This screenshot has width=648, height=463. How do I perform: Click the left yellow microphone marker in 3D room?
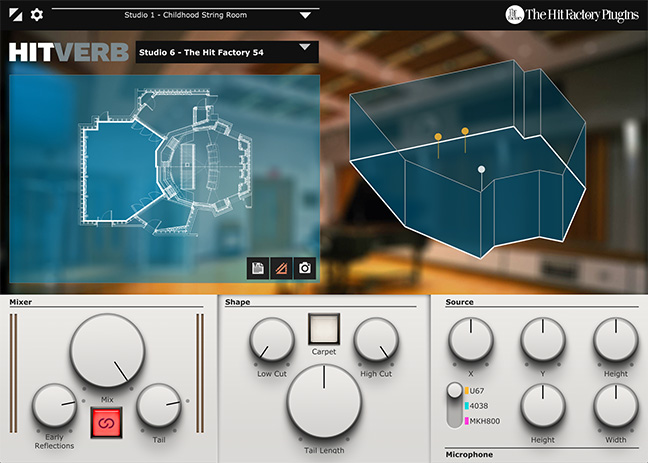(x=438, y=137)
